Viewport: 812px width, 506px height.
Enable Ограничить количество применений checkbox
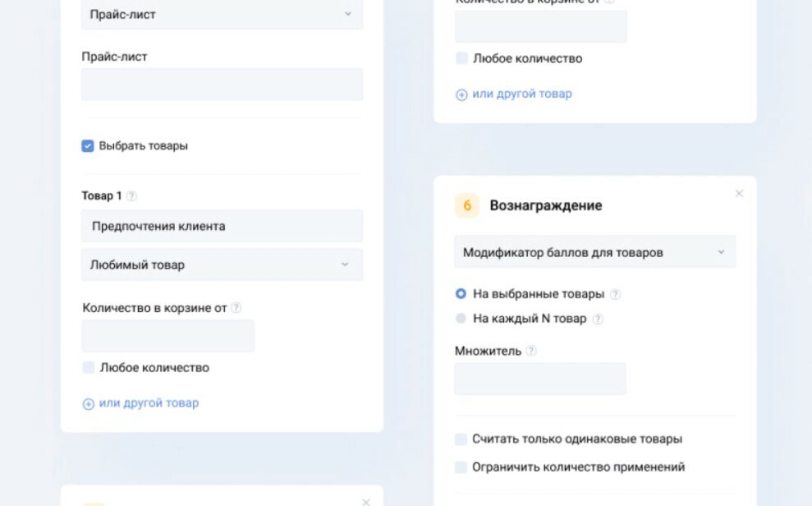coord(461,467)
